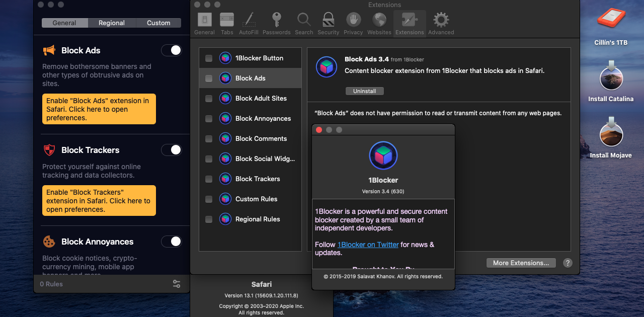
Task: Click the Custom Rules extension icon
Action: pyautogui.click(x=225, y=199)
